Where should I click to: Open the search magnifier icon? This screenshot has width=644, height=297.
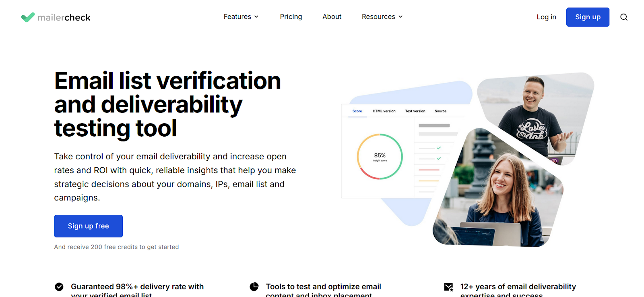click(x=623, y=17)
